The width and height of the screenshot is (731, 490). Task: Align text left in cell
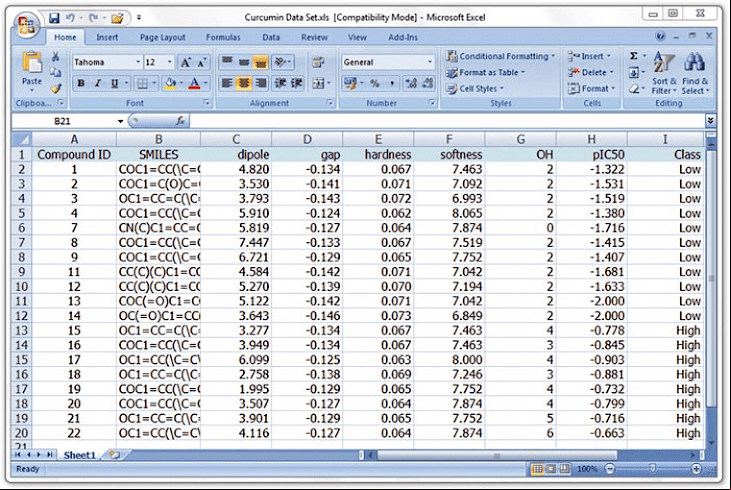[x=227, y=83]
